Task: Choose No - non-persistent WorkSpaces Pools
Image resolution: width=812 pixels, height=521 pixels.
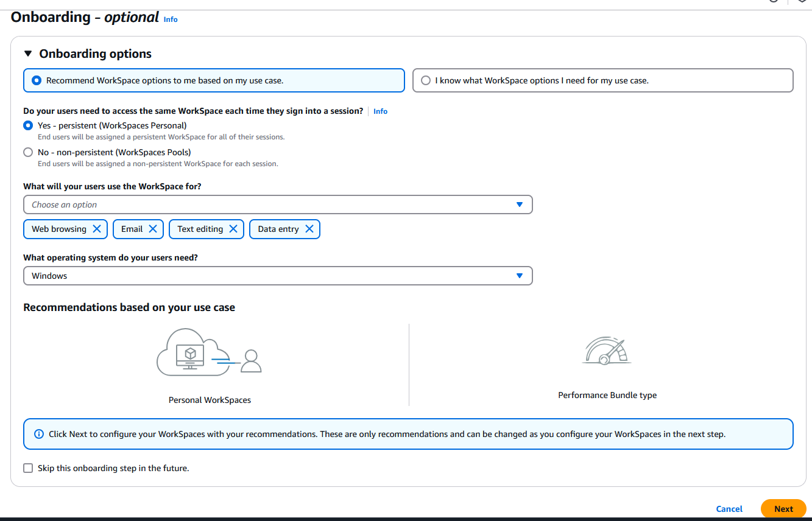Action: (28, 152)
